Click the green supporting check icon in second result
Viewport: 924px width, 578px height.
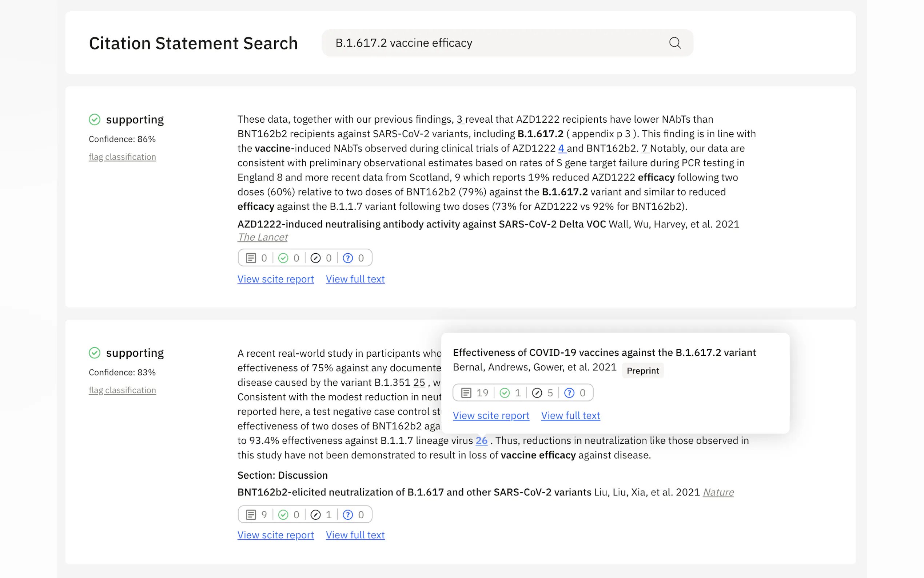[x=94, y=352]
